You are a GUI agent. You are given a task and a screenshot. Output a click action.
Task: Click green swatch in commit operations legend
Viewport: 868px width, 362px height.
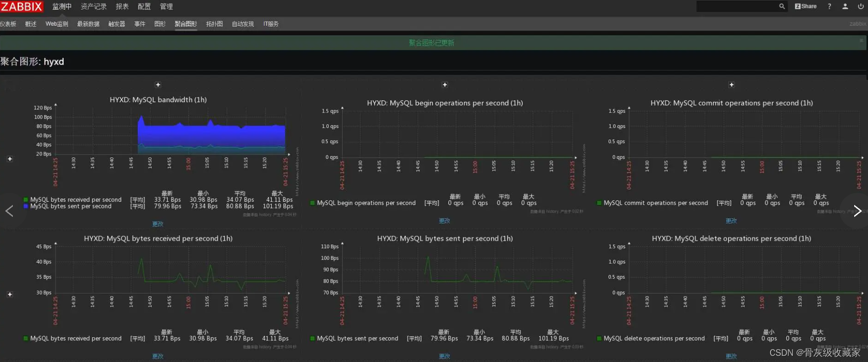click(x=599, y=203)
